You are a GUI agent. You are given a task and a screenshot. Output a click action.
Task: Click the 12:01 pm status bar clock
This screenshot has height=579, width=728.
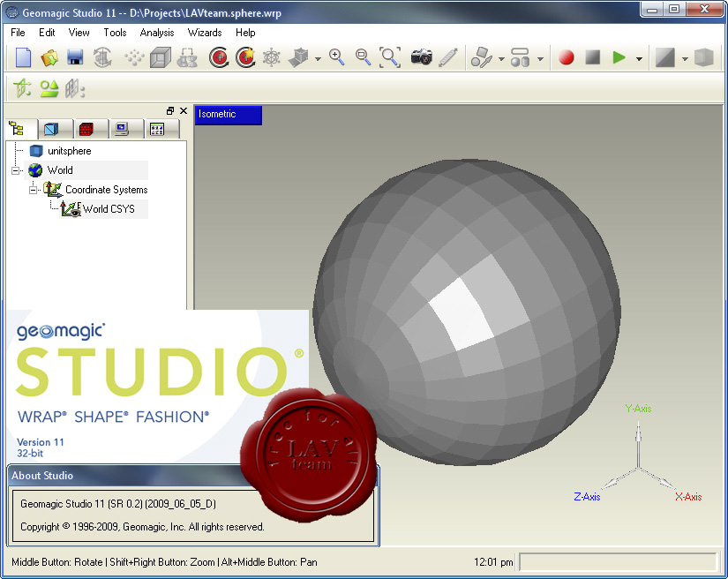(493, 562)
